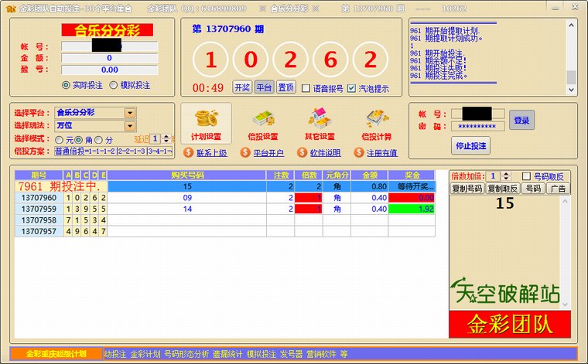Click the 开奖 tab button
This screenshot has height=364, width=588.
242,88
